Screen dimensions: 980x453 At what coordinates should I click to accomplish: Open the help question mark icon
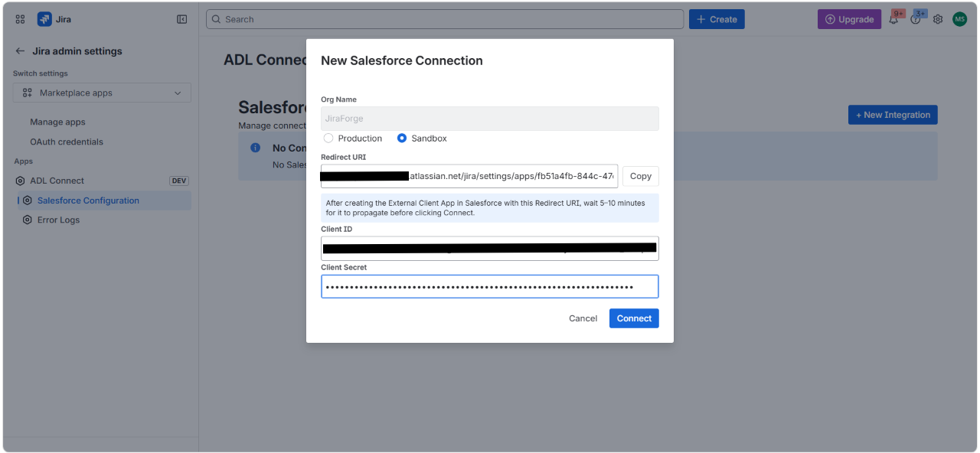click(x=916, y=19)
